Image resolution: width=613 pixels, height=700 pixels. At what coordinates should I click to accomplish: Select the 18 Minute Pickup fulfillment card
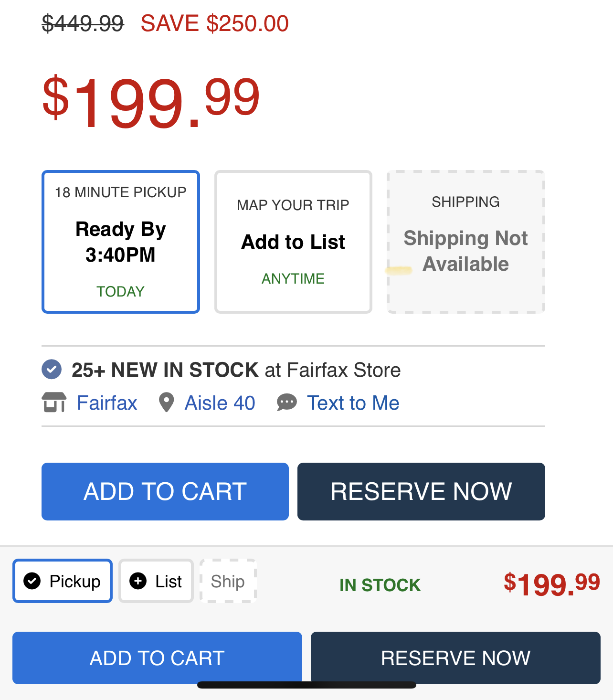120,241
